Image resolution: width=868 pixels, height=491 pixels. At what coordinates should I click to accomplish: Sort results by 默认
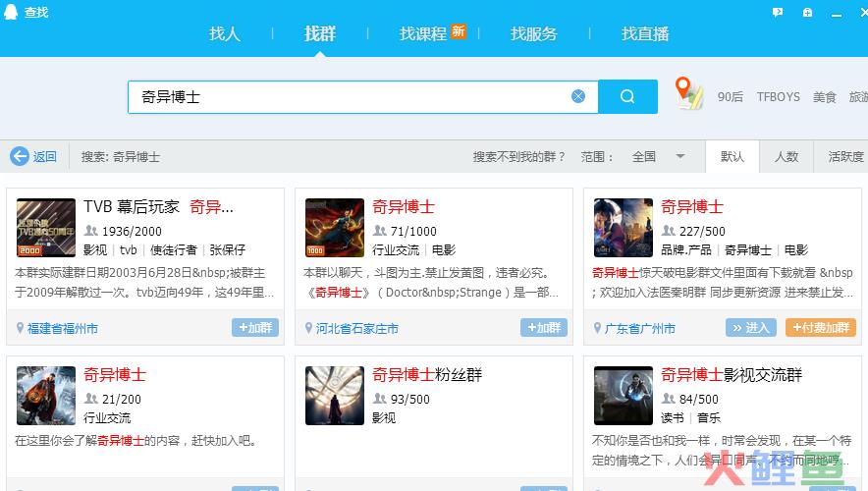point(732,157)
